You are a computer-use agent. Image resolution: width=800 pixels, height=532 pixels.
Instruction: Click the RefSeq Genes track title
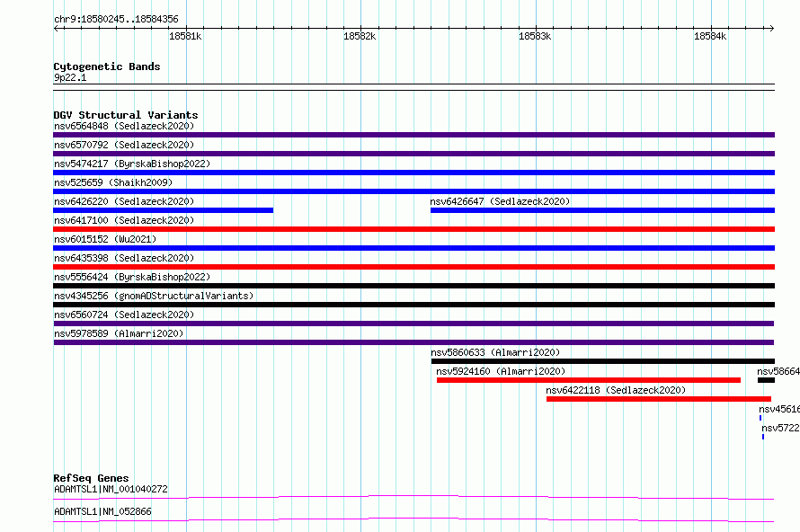91,478
